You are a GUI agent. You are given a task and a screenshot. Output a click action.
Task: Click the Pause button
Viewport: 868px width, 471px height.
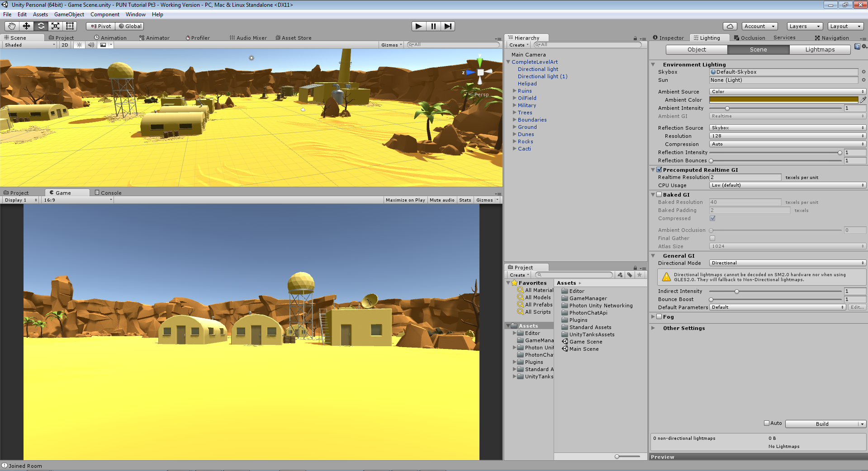pos(433,26)
